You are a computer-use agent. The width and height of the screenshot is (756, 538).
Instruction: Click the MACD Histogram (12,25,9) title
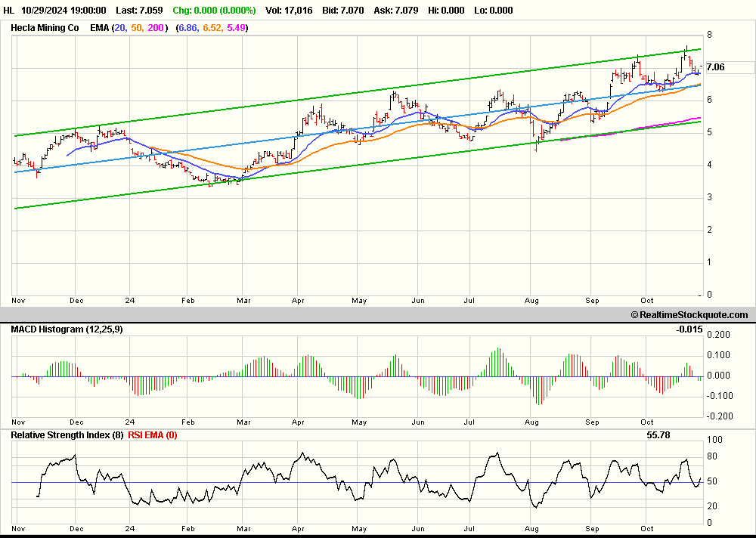coord(67,329)
